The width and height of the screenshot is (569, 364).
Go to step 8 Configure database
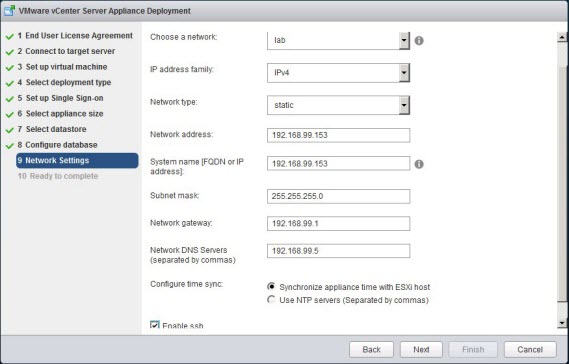tap(57, 145)
